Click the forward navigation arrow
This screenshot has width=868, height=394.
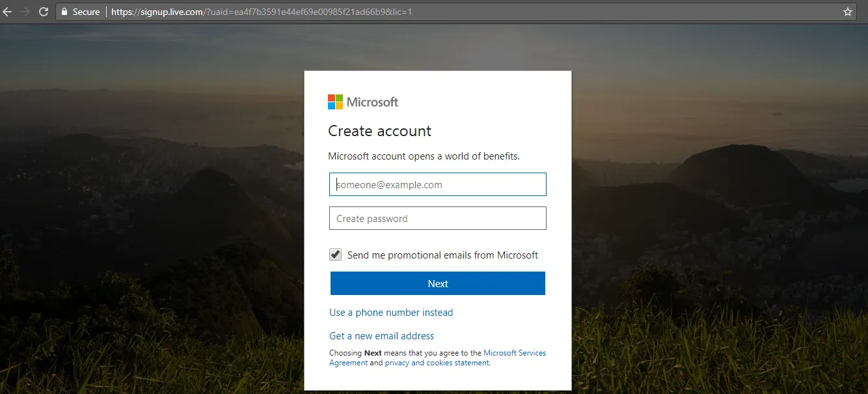tap(25, 12)
